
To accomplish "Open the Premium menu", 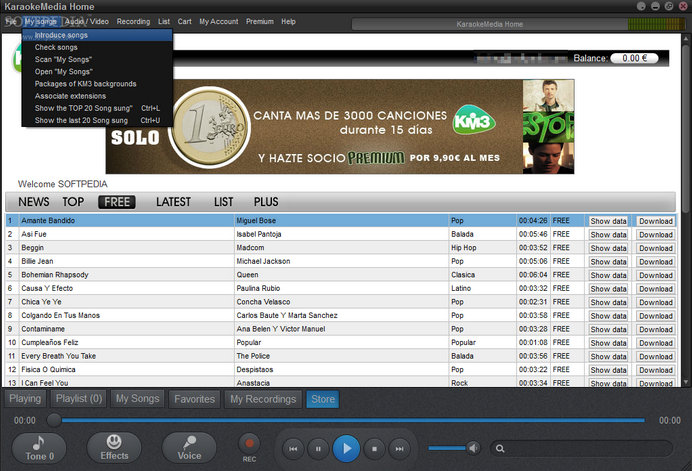I will click(260, 21).
